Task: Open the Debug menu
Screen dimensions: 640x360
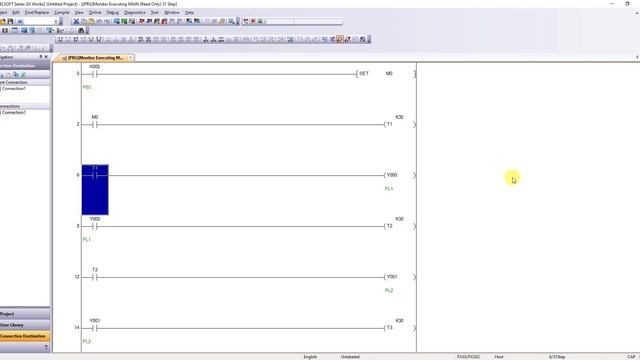Action: point(113,13)
